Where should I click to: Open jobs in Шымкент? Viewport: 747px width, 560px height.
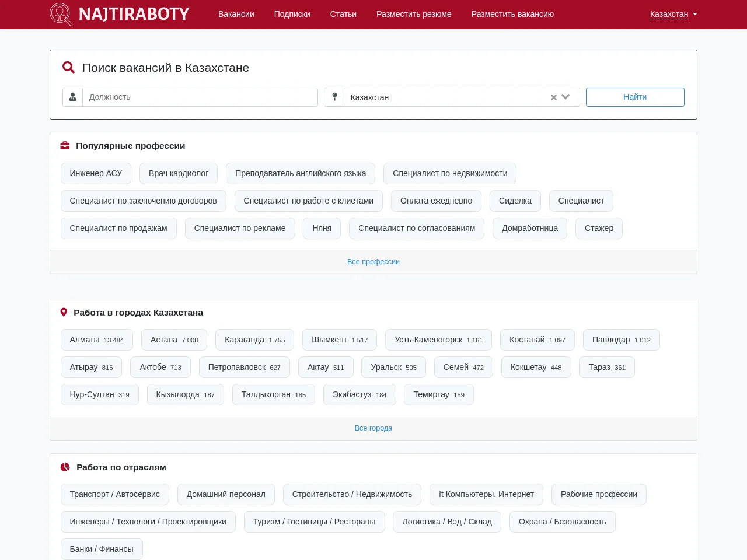(x=340, y=339)
